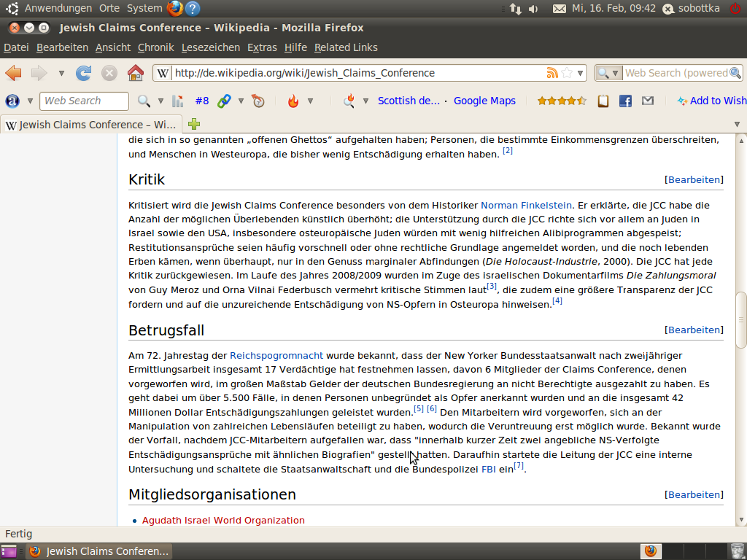Open the Hilfe menu
This screenshot has height=560, width=747.
pyautogui.click(x=295, y=47)
